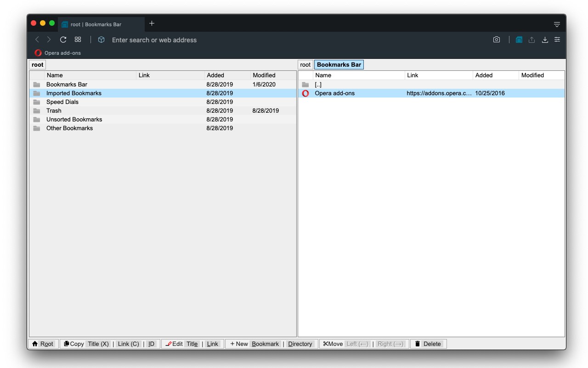Screen dimensions: 588x368
Task: Click the [..] parent folder icon in right pane
Action: coord(305,85)
